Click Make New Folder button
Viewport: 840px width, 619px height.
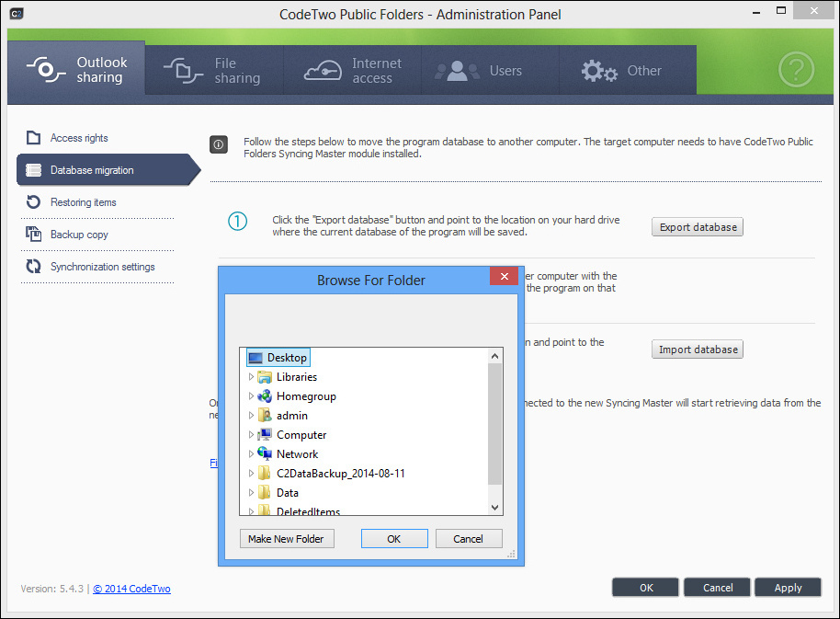287,539
